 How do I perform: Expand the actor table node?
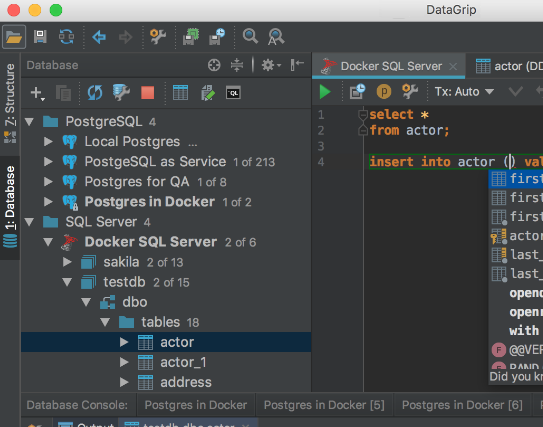click(x=124, y=342)
